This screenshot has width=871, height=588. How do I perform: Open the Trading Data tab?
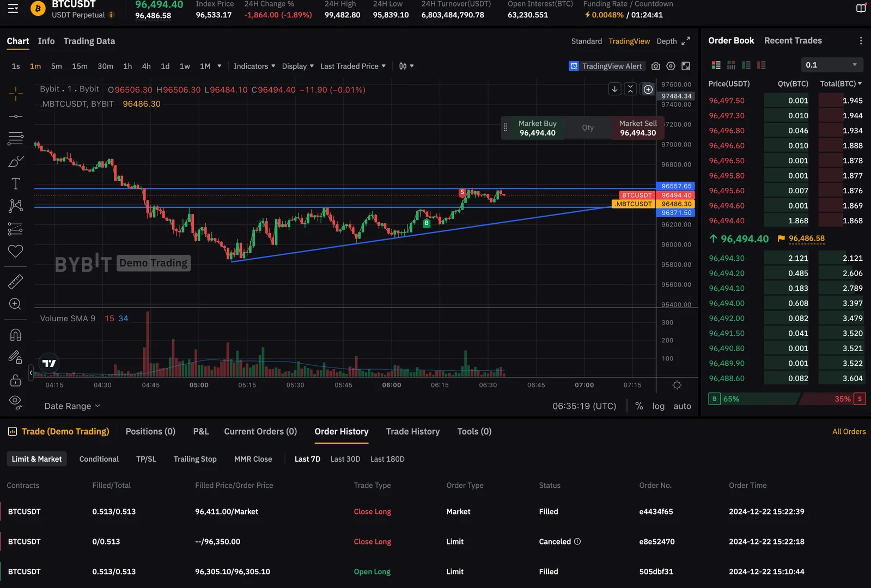point(89,41)
